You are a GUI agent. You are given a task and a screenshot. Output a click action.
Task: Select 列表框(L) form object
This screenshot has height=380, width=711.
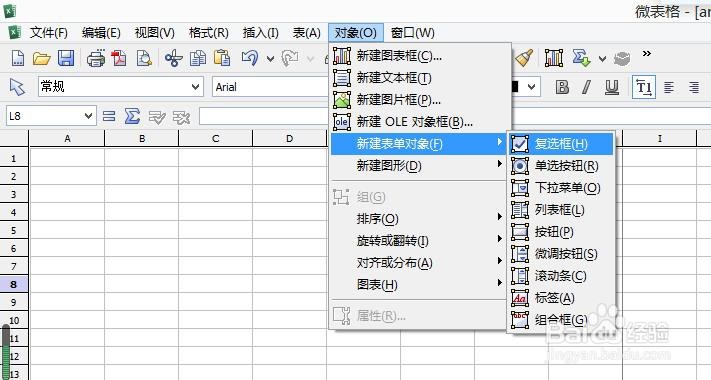coord(561,210)
